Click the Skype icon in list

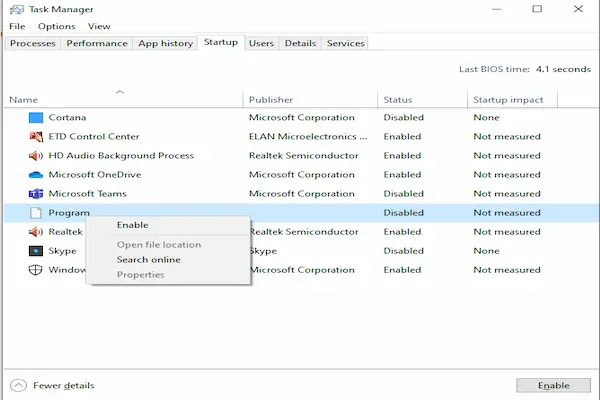37,251
